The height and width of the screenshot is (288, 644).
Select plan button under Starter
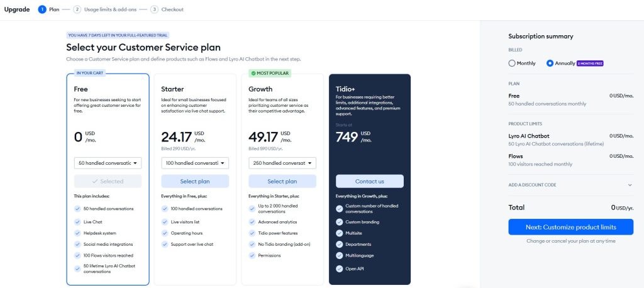195,181
